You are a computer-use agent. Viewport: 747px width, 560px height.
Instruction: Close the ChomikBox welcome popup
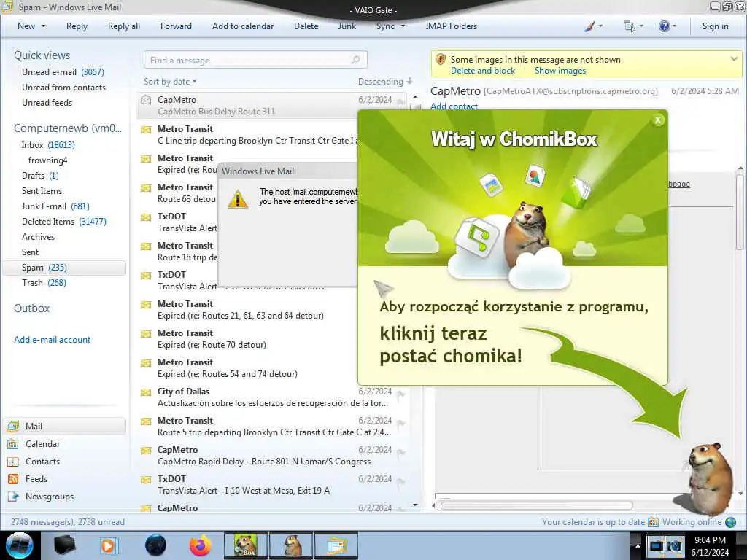point(658,120)
